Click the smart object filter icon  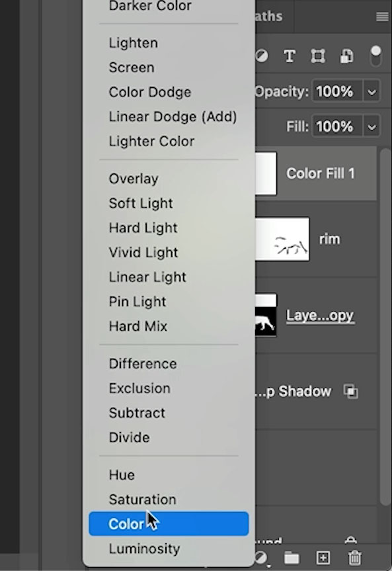point(346,56)
